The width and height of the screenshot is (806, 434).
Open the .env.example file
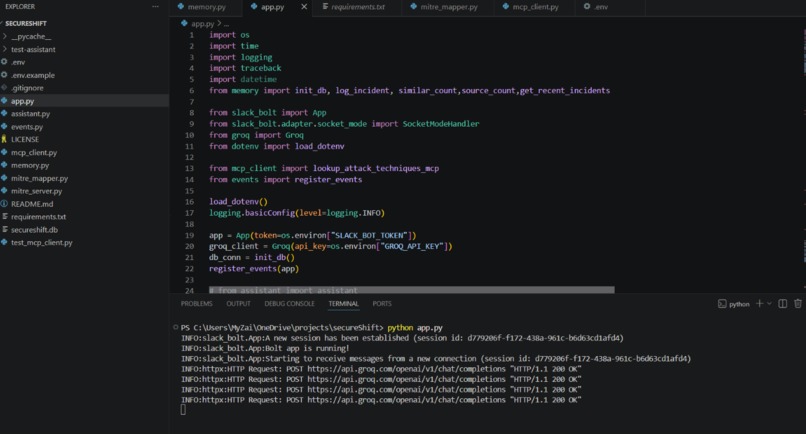(x=33, y=75)
